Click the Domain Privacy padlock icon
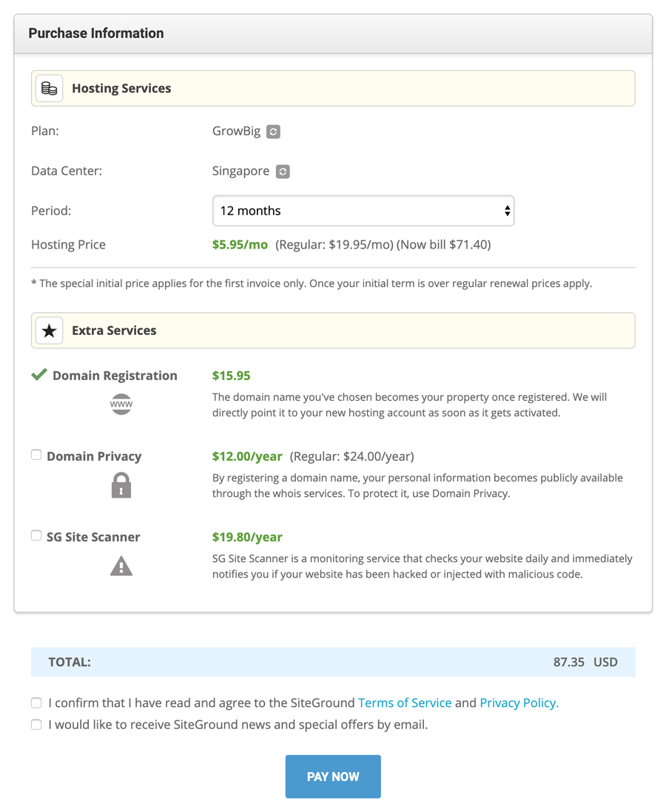666x812 pixels. pyautogui.click(x=121, y=486)
